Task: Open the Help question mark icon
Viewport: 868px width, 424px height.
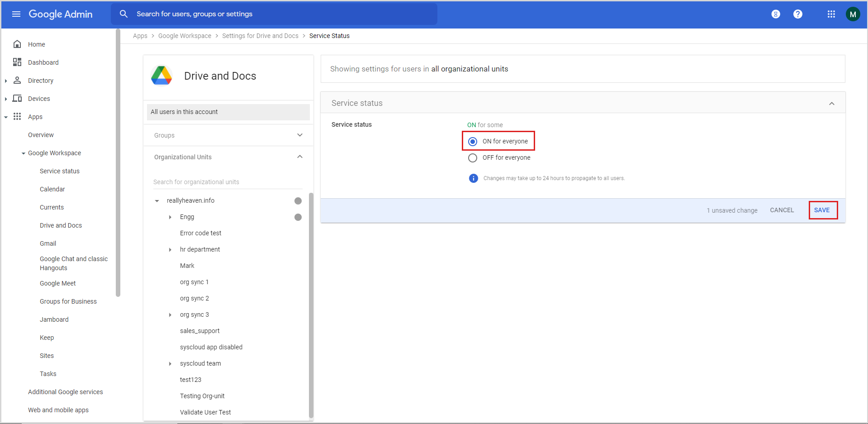Action: coord(798,14)
